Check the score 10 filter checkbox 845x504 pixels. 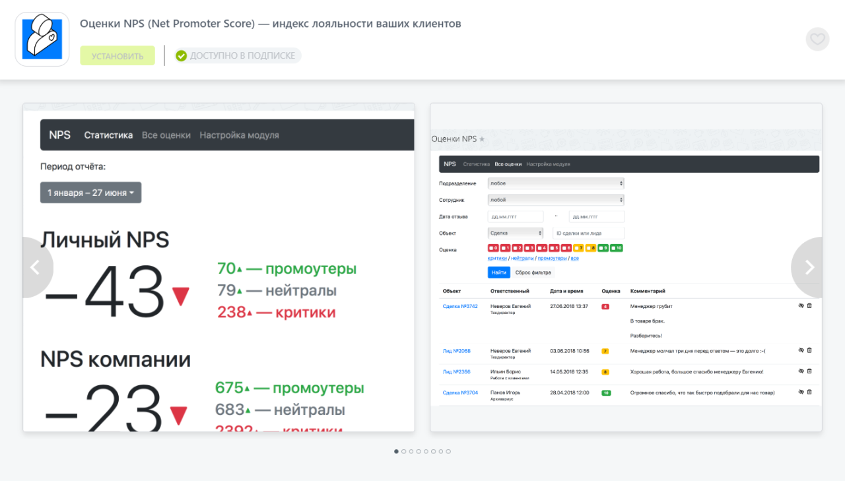point(614,248)
